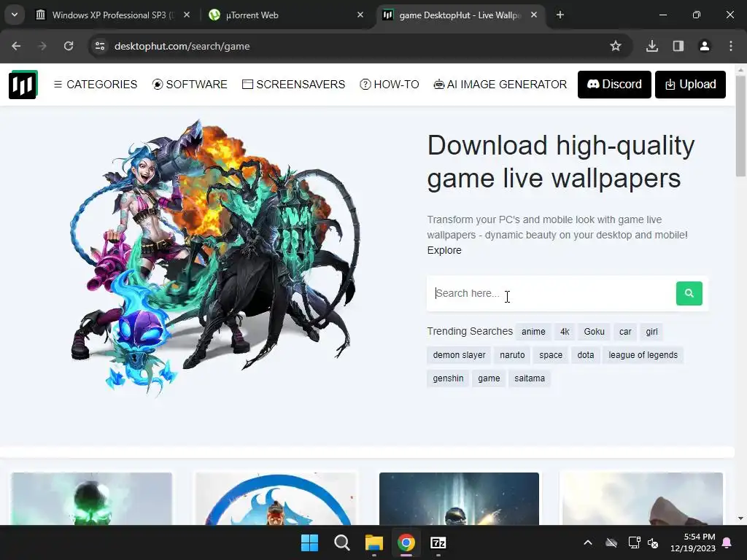Click the Explore link
Viewport: 747px width, 560px height.
click(444, 250)
